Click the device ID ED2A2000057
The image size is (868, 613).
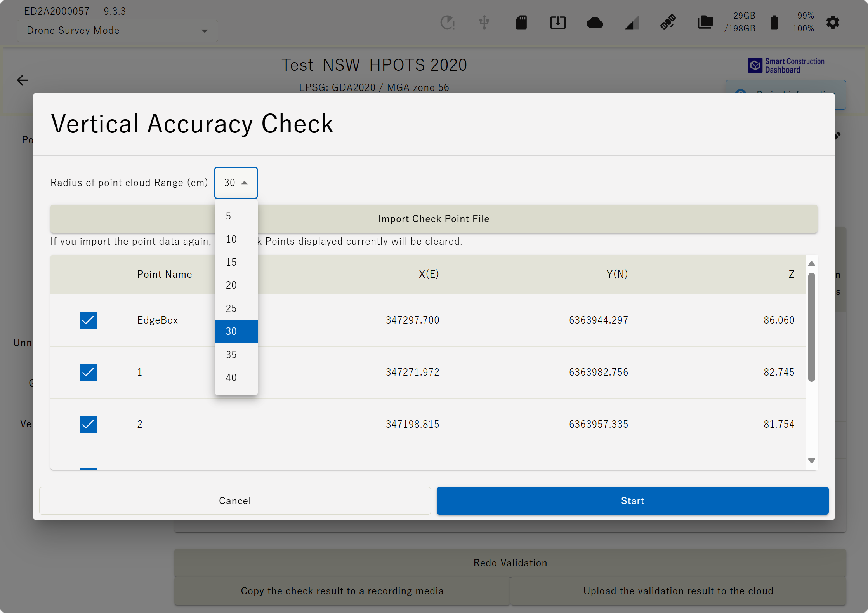point(57,11)
